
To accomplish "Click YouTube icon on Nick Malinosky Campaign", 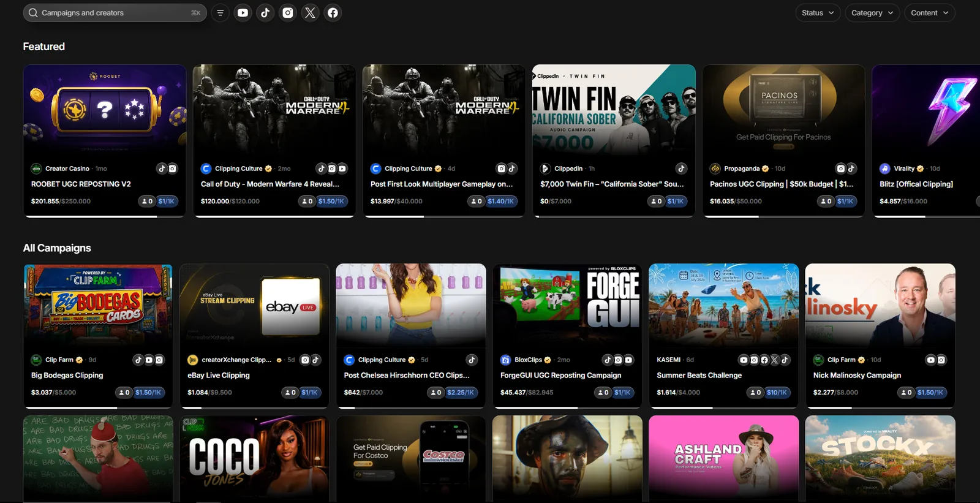I will click(931, 360).
